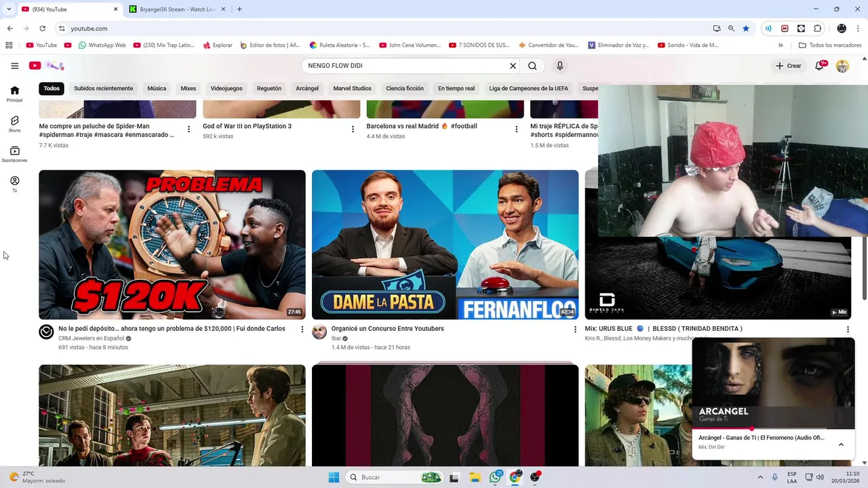Click the Crear button
Screen dimensions: 868x488
[x=789, y=66]
